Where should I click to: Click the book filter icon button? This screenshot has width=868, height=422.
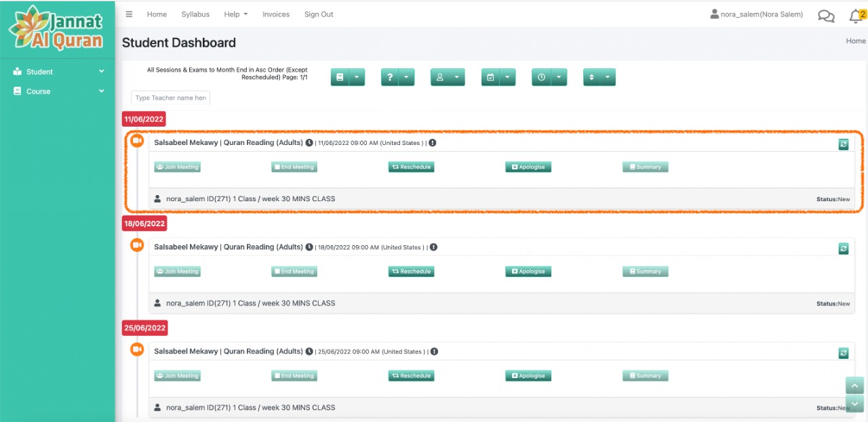[x=340, y=77]
